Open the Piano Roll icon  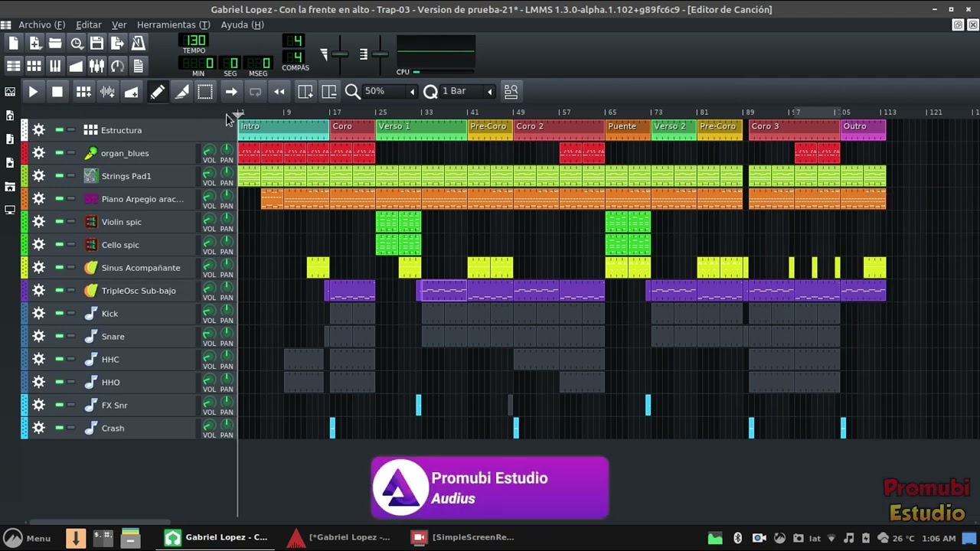click(x=55, y=66)
